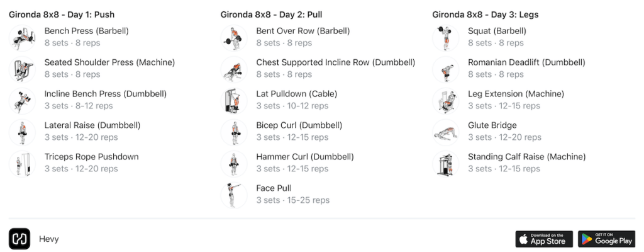Click the Face Pull exercise icon
Viewport: 644px width, 252px height.
click(234, 195)
